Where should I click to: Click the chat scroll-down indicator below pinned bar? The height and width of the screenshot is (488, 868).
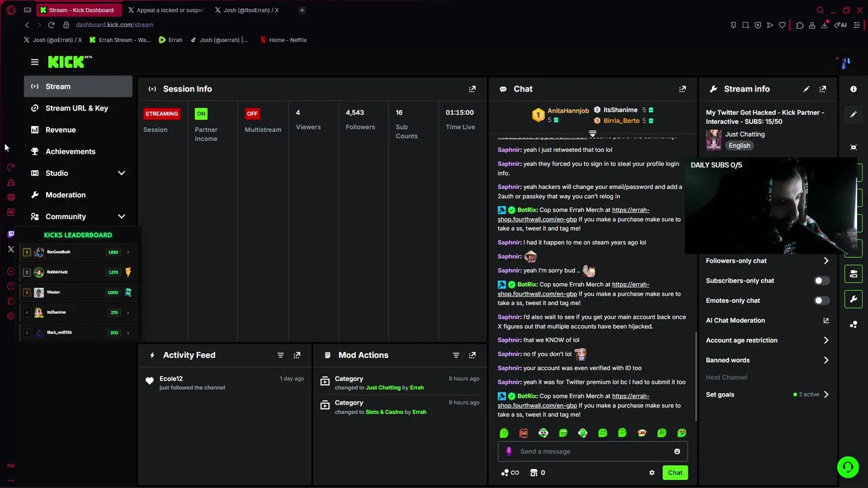(x=592, y=134)
